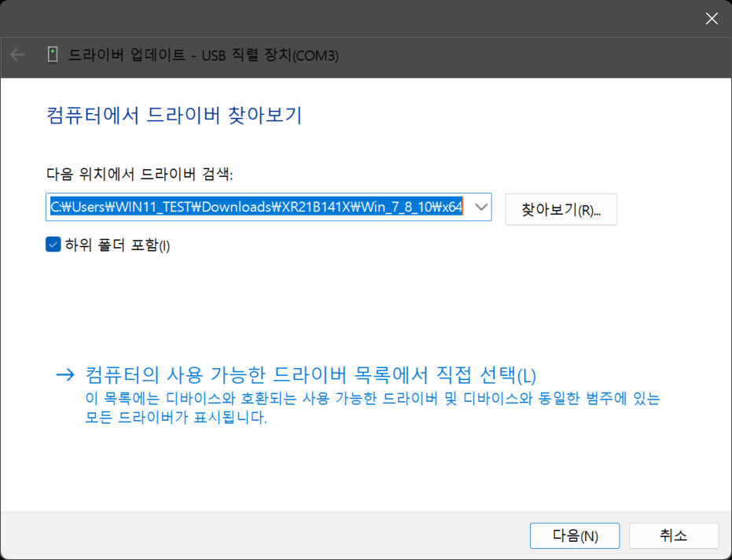Click the 다음(N) button
The width and height of the screenshot is (732, 560).
point(575,536)
